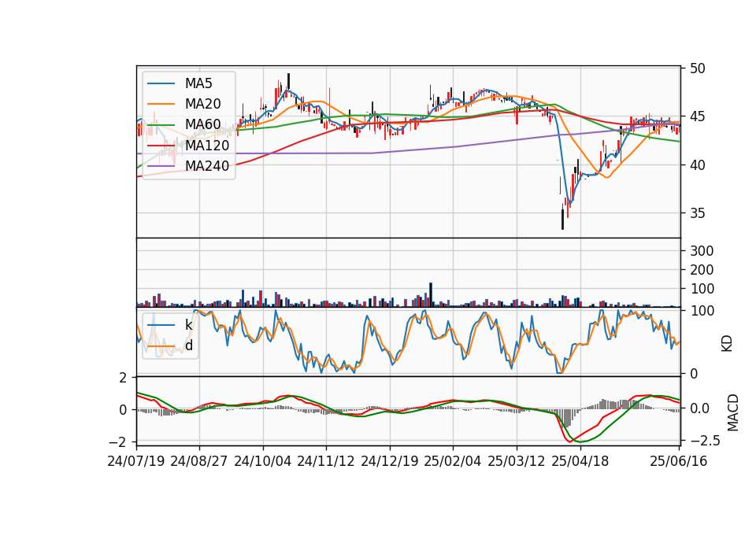The height and width of the screenshot is (543, 756).
Task: Click the MACD left axis value 2
Action: click(x=123, y=379)
